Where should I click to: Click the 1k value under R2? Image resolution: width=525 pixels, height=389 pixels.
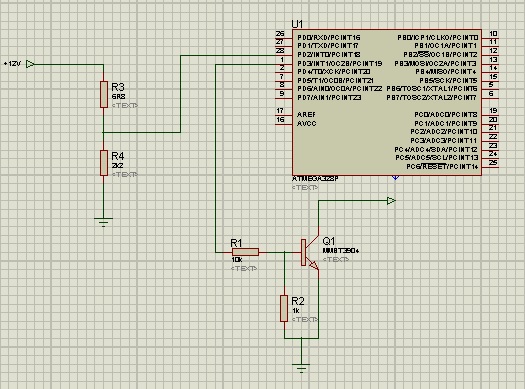296,311
